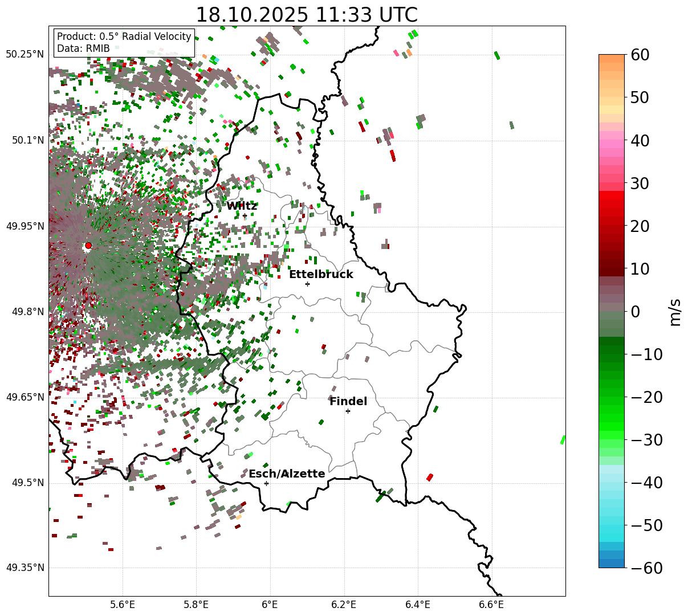This screenshot has height=616, width=688.
Task: Click the 5.8°E longitude label
Action: [196, 604]
